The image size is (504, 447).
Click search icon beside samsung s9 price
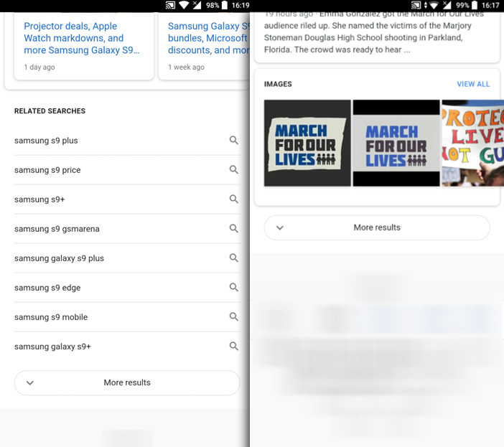coord(233,170)
